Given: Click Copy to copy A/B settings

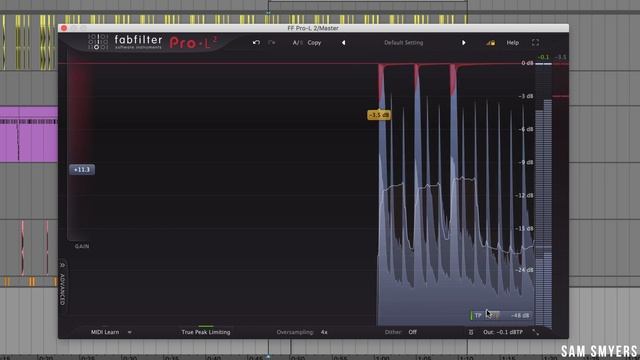Looking at the screenshot, I should click(314, 42).
